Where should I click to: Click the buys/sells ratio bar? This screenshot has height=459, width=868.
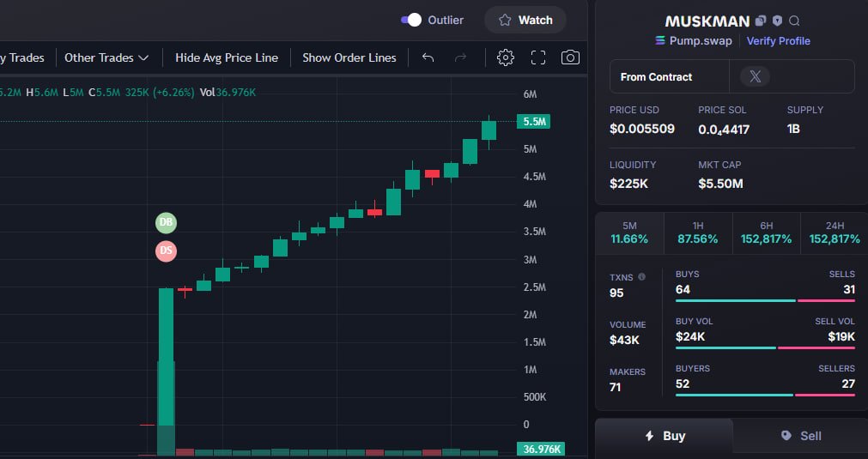(x=765, y=301)
